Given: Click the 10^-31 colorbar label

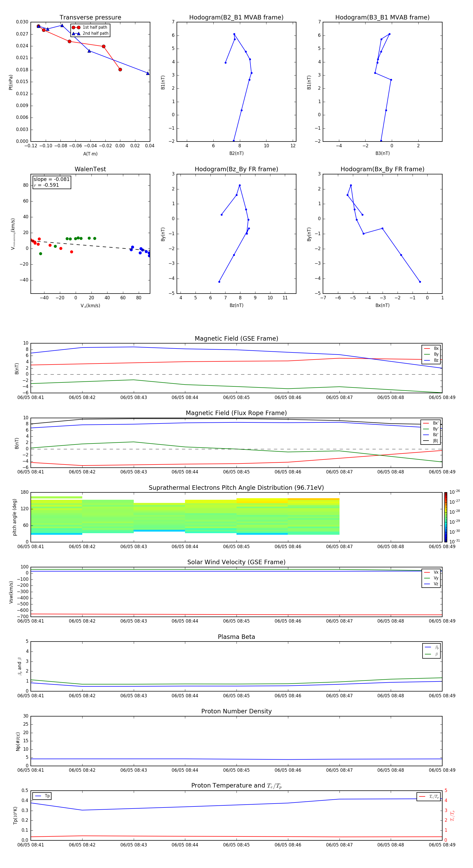Looking at the screenshot, I should [x=455, y=542].
